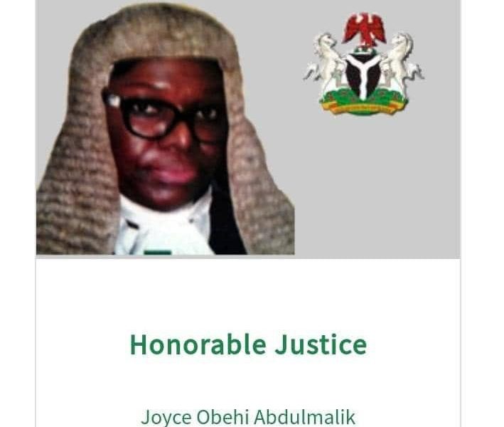Click the word 'Obehi' in the name

point(222,417)
